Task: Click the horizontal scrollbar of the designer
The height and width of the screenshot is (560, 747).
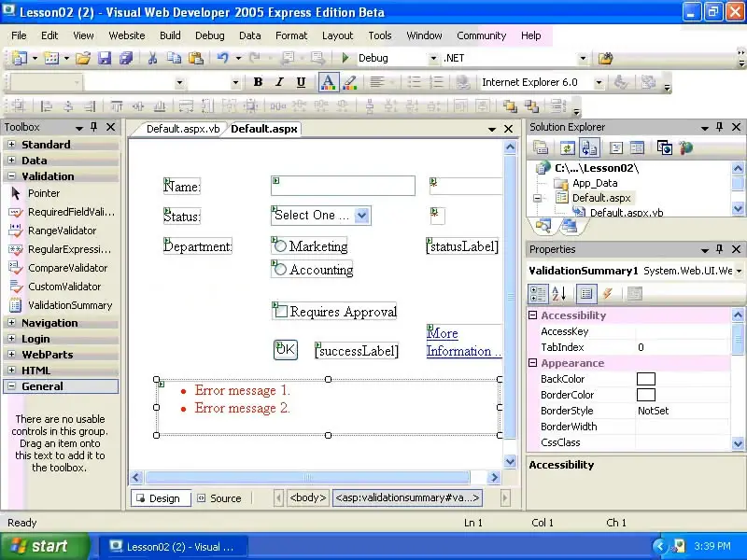Action: [x=307, y=477]
